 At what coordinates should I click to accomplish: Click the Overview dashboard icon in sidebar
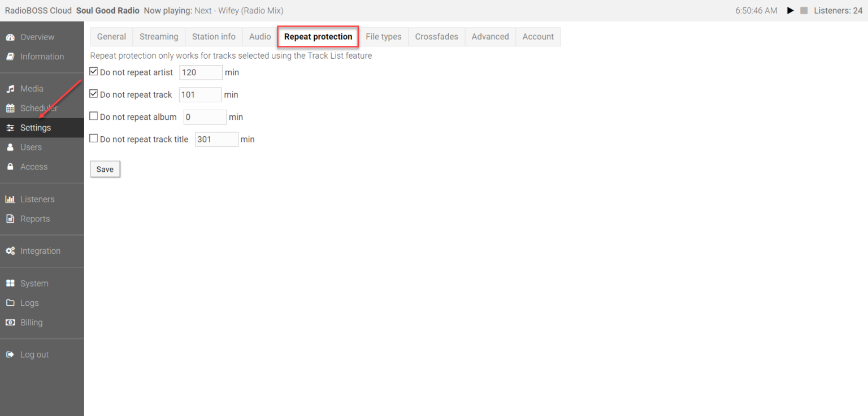(x=10, y=37)
